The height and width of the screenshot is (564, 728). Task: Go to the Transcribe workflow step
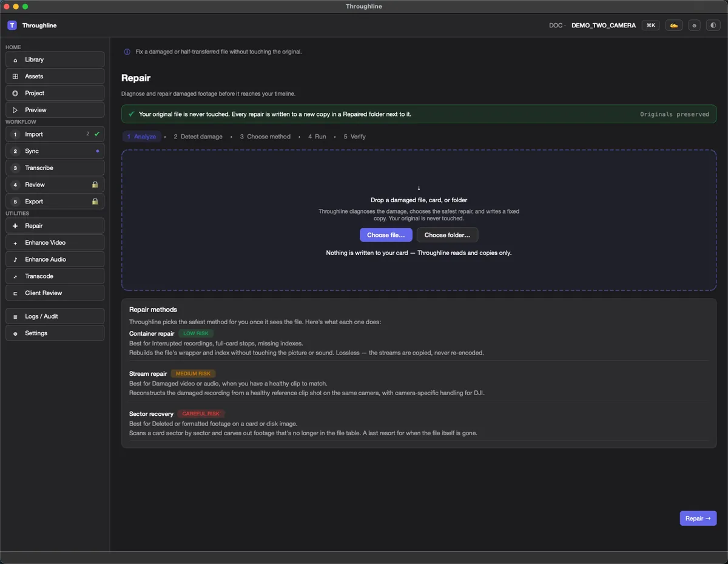(x=55, y=168)
